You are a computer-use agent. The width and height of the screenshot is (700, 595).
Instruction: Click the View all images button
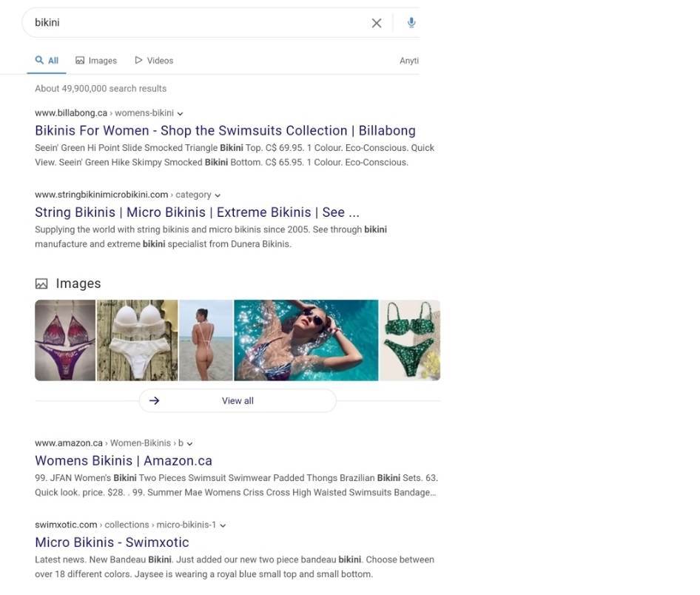coord(238,401)
